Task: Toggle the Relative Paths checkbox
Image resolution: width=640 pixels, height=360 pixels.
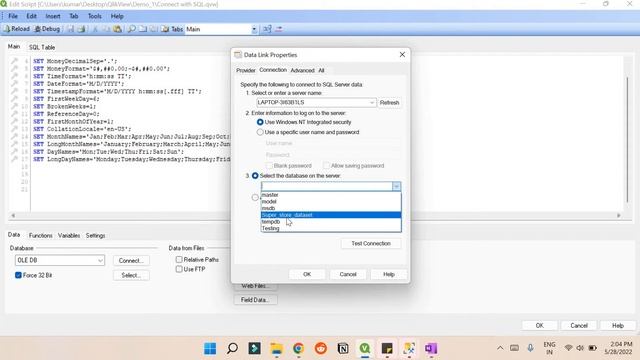Action: [x=179, y=260]
